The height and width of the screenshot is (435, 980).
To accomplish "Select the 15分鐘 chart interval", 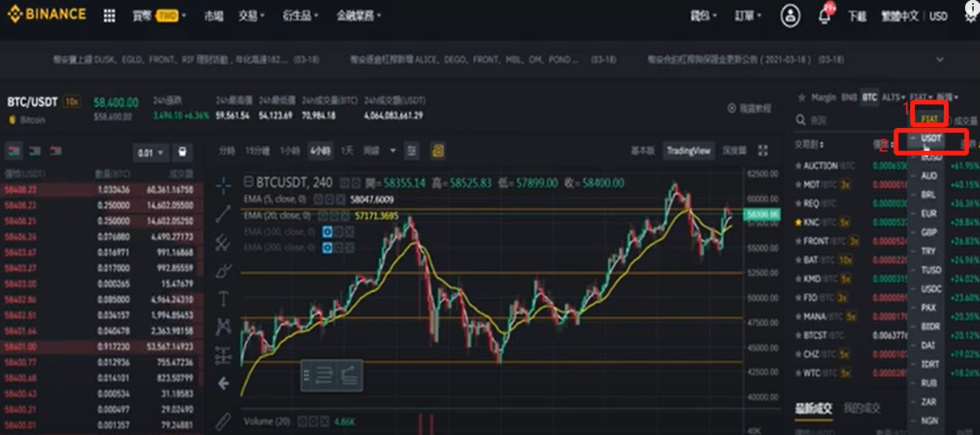I will [257, 150].
